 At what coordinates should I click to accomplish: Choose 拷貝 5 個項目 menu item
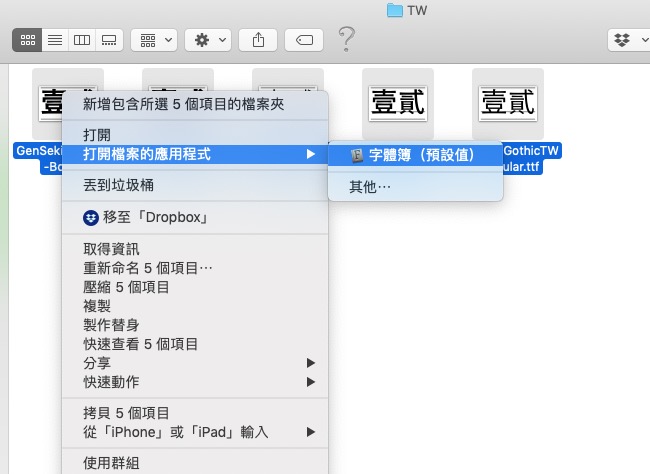(x=195, y=413)
